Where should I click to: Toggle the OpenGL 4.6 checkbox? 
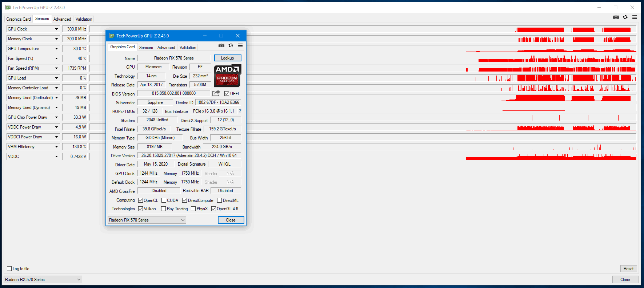pos(213,209)
